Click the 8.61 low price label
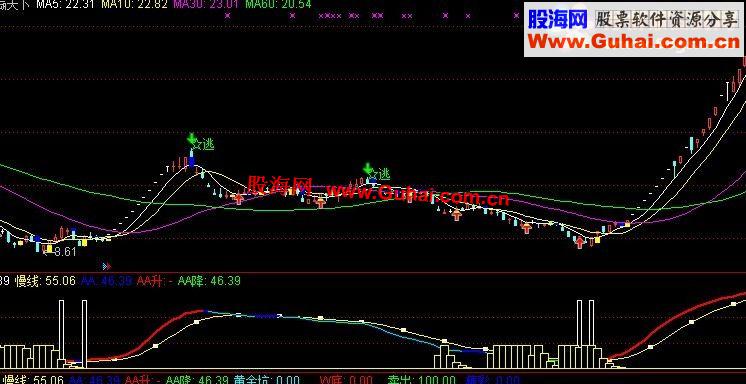Screen dimensions: 746x384 (x=65, y=252)
